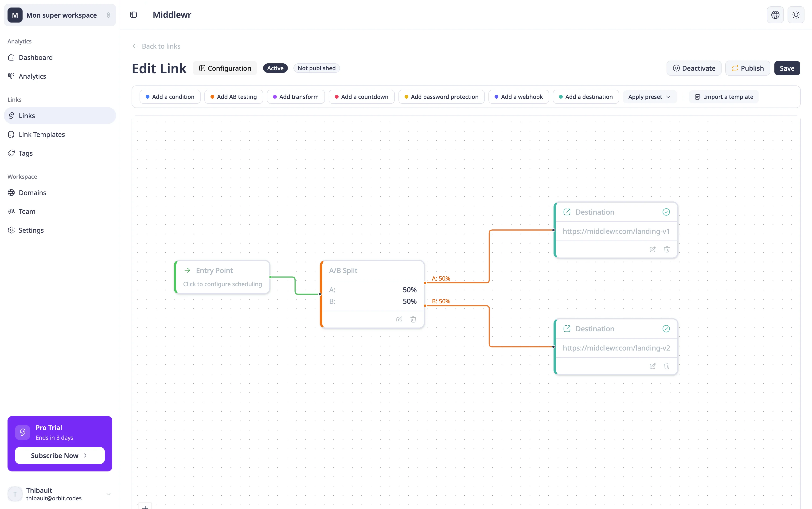Click Subscribe Now

pos(60,456)
